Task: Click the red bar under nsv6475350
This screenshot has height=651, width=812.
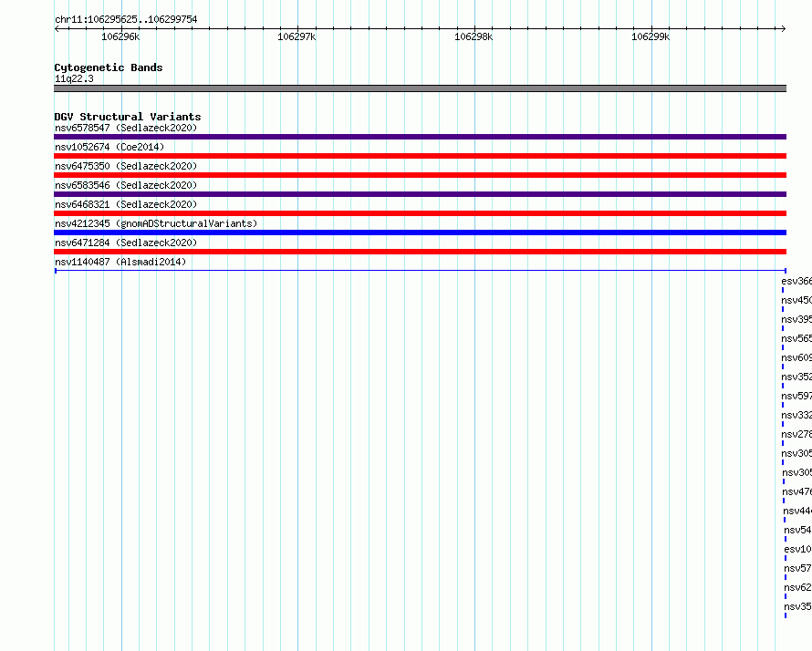Action: [420, 175]
